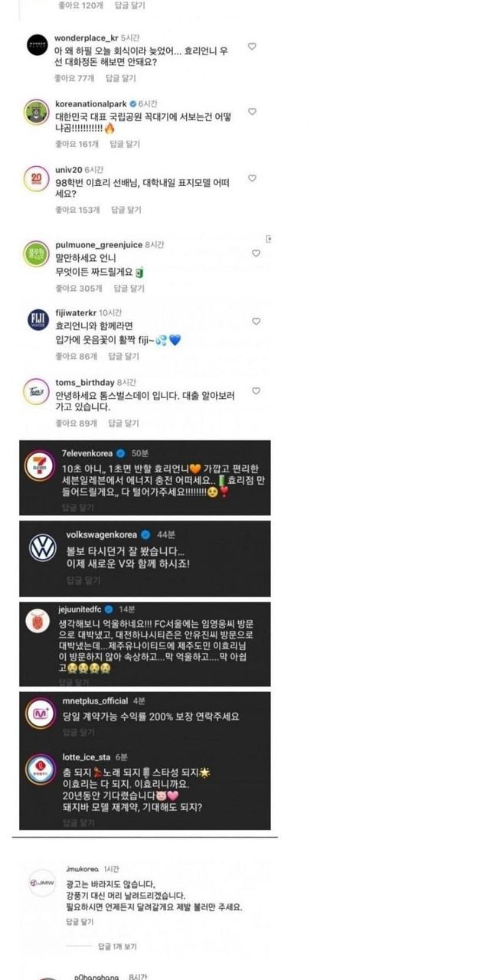
Task: Tap heart next to fijiwaterkr comment
Action: pos(256,322)
